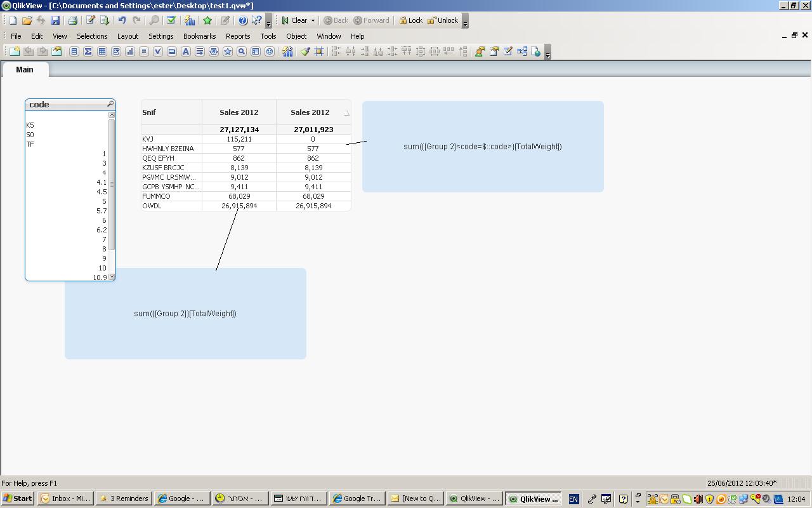
Task: Open a file with the folder icon
Action: 27,20
